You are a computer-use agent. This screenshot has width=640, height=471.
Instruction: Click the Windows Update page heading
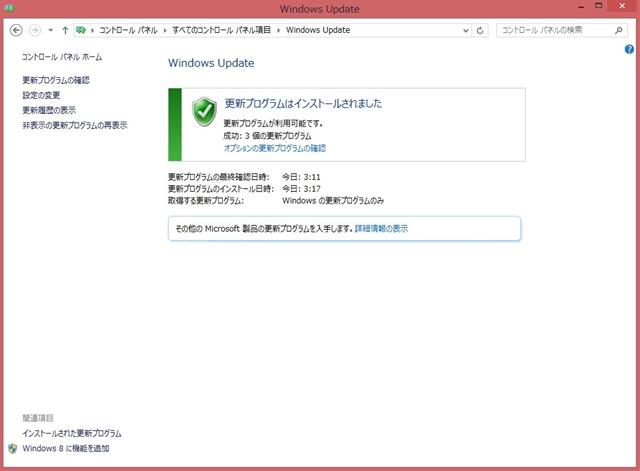(211, 63)
